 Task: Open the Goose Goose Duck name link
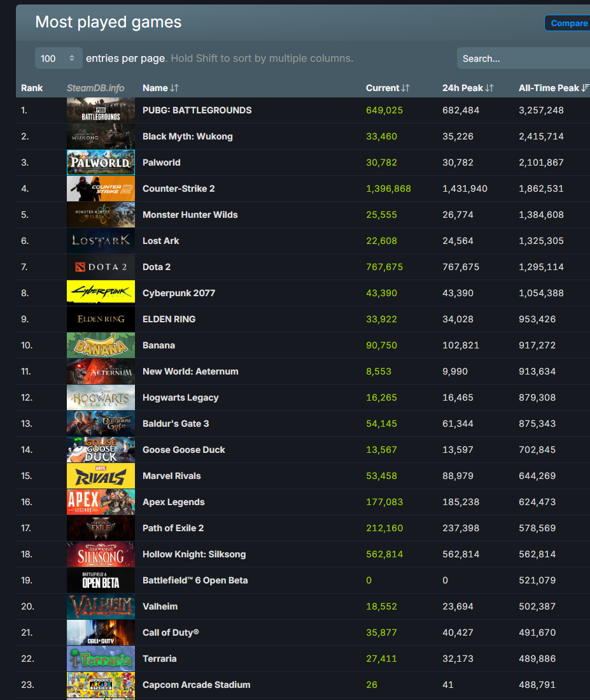pyautogui.click(x=184, y=450)
